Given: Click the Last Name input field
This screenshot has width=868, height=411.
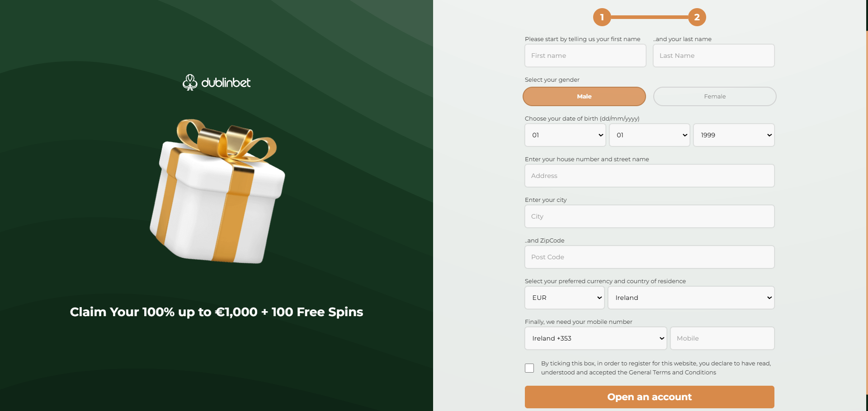Looking at the screenshot, I should pyautogui.click(x=713, y=56).
